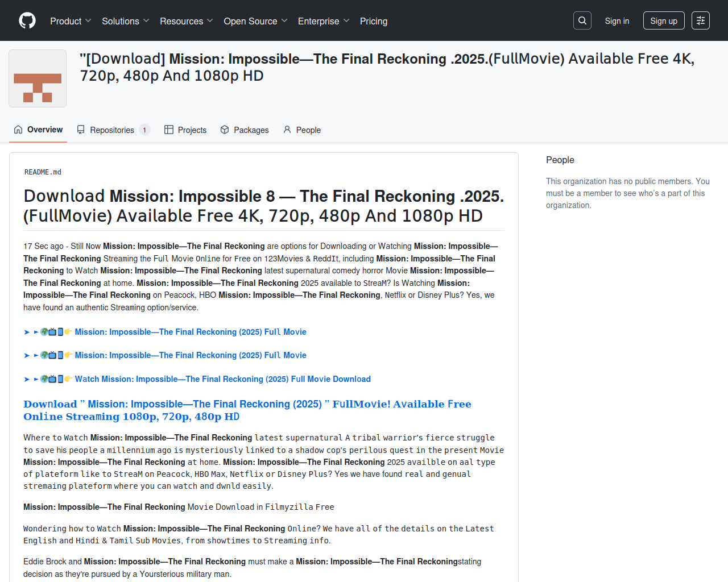Click the paragraph starting 'Where to Watch'

pyautogui.click(x=263, y=462)
